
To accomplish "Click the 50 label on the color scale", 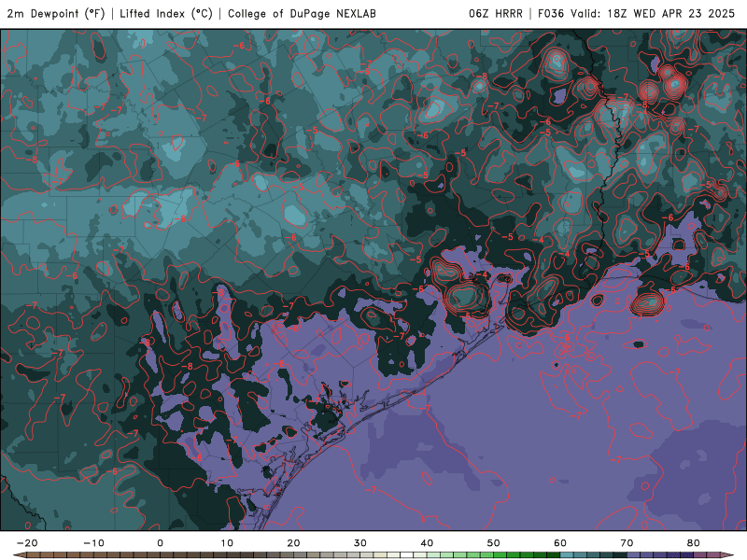I will point(494,543).
